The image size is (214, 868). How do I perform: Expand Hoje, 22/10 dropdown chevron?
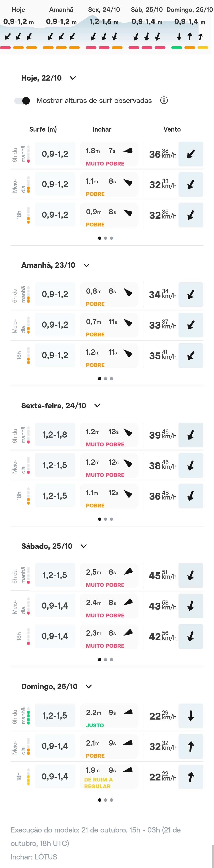pos(73,78)
